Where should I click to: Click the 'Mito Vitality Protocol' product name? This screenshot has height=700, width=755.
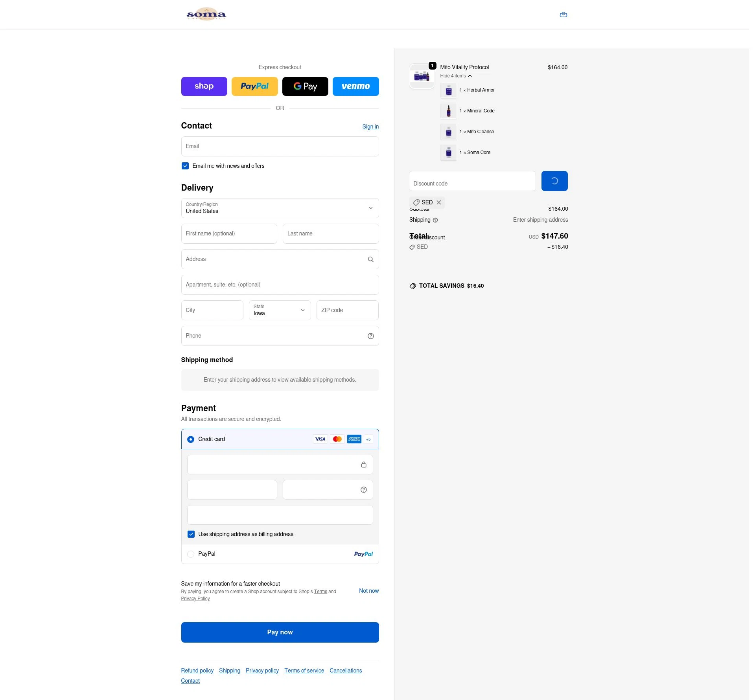pos(464,68)
